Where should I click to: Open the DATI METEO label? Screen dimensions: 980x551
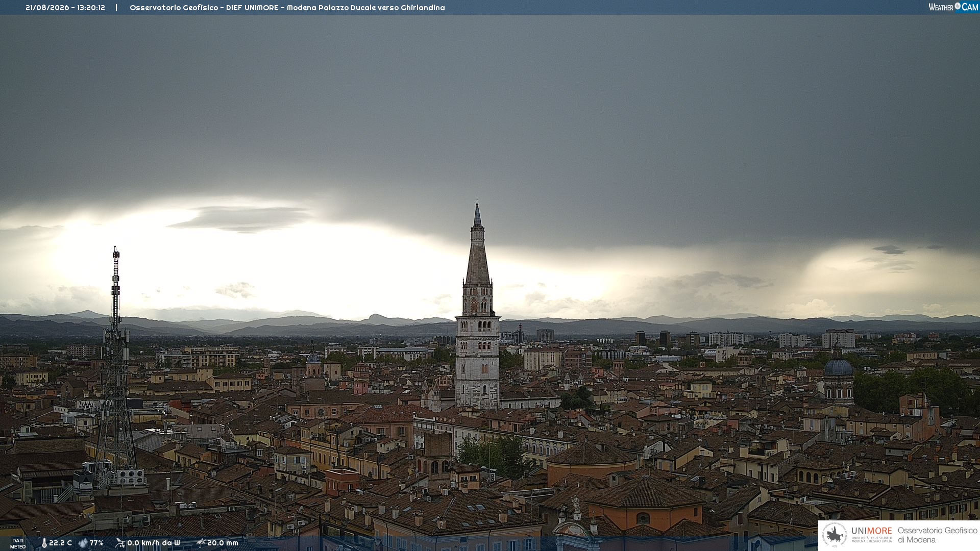coord(18,543)
